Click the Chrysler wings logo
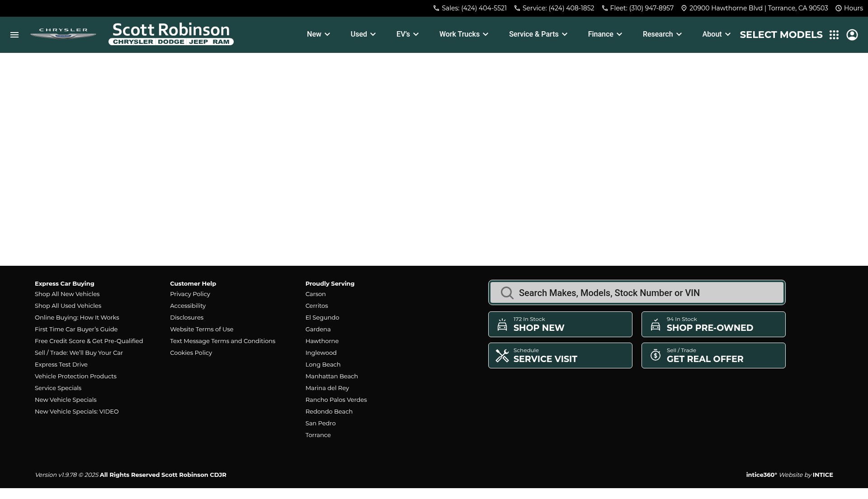Viewport: 868px width, 499px height. (x=63, y=34)
